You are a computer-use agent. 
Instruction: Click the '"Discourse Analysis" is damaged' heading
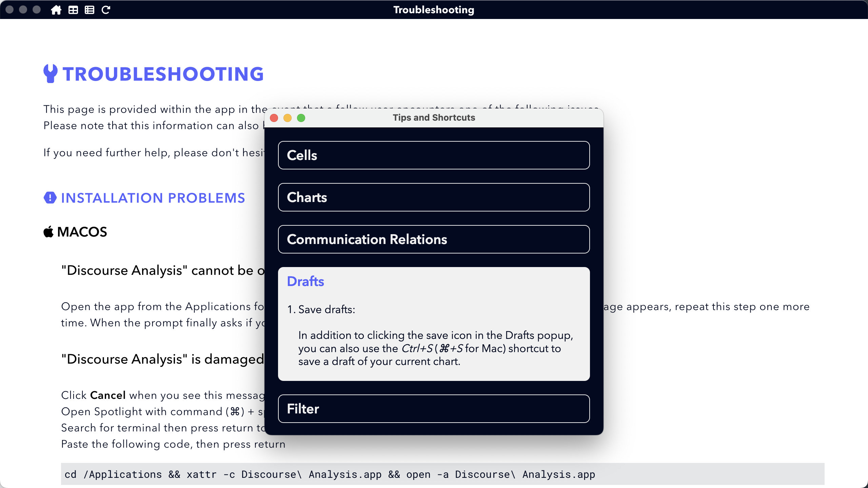[162, 359]
